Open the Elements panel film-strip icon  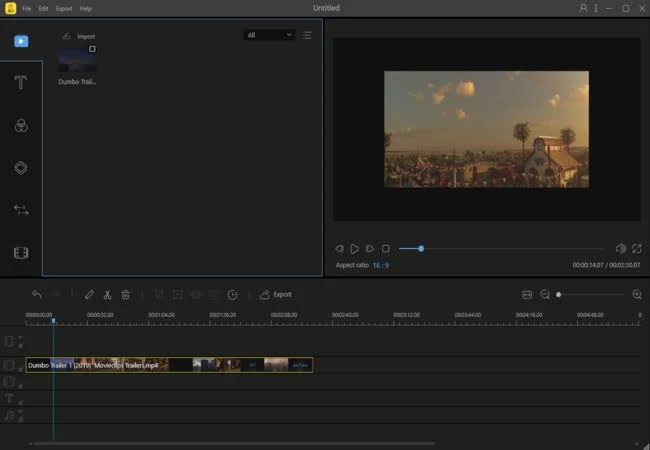[21, 252]
